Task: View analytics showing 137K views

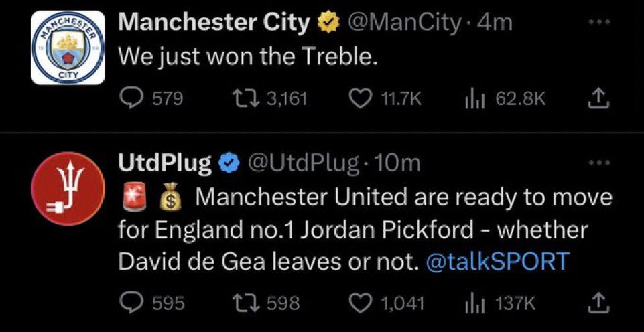Action: tap(500, 304)
